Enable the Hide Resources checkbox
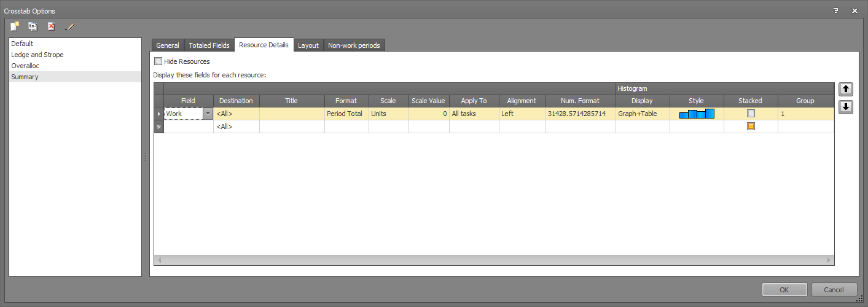The width and height of the screenshot is (868, 307). coord(158,61)
